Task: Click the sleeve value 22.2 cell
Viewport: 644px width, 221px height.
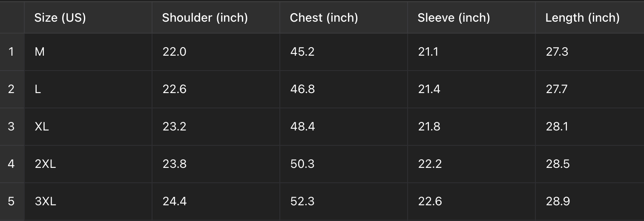Action: click(471, 164)
